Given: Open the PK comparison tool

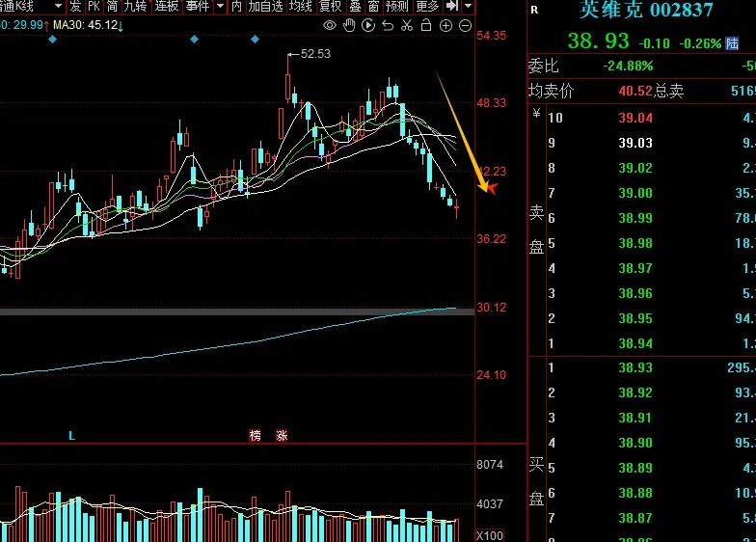Looking at the screenshot, I should [94, 6].
